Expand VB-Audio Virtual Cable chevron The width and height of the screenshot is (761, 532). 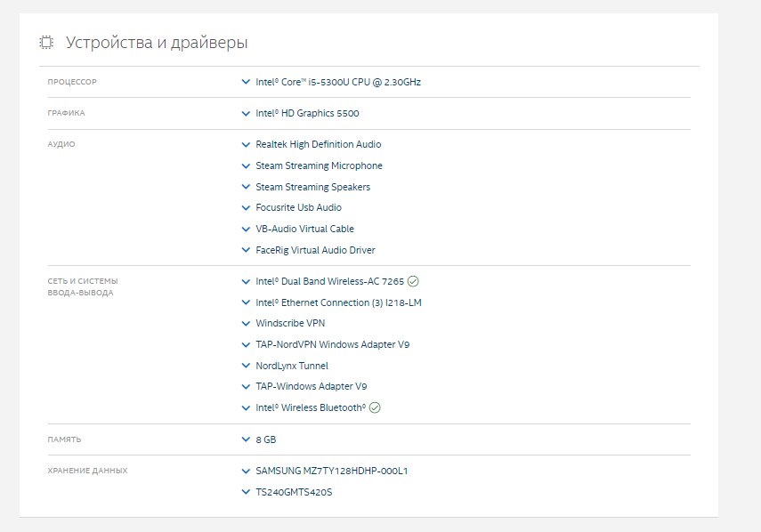coord(246,229)
